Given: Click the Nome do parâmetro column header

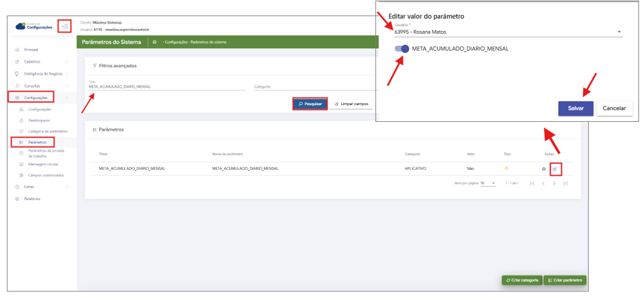Looking at the screenshot, I should [228, 154].
